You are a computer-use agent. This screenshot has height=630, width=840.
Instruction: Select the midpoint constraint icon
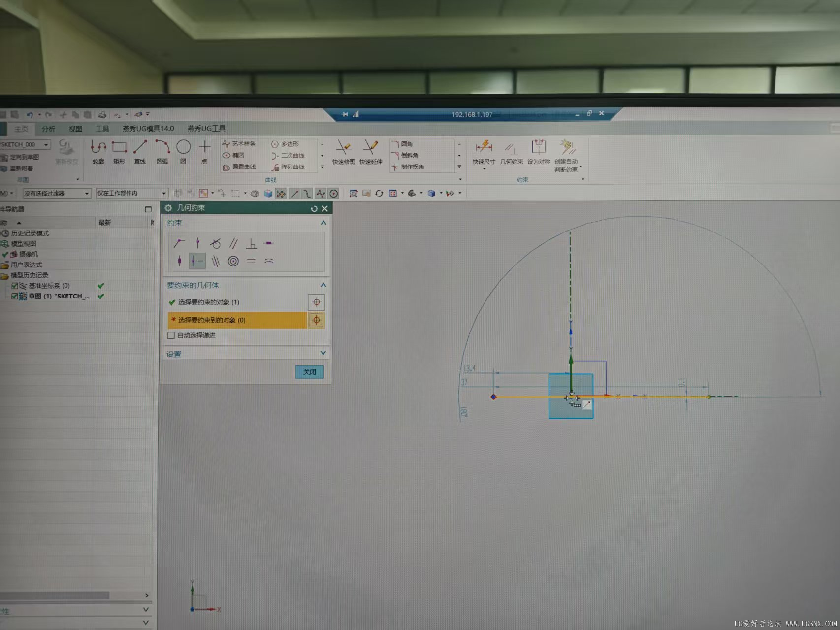point(197,261)
